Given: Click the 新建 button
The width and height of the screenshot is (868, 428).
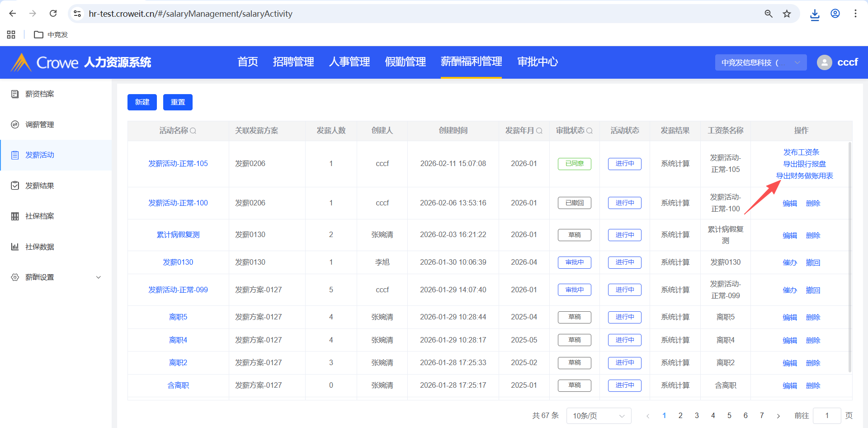Looking at the screenshot, I should pos(142,102).
